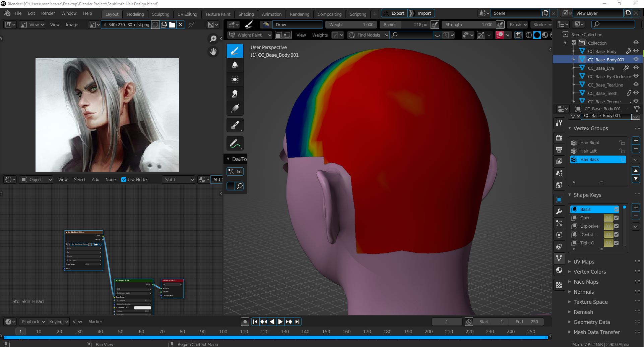Open Brush settings dropdown
This screenshot has height=347, width=644.
[x=518, y=24]
